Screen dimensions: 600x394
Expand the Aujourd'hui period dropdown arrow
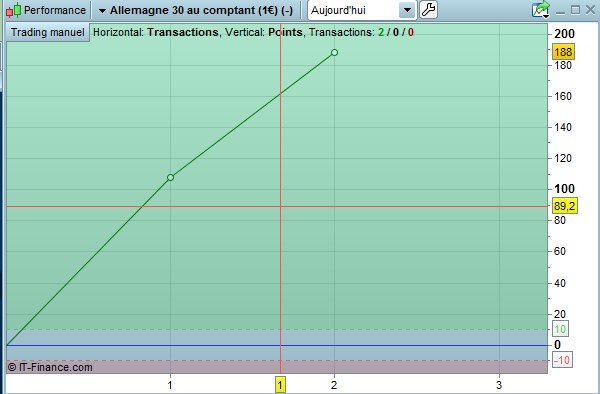407,10
